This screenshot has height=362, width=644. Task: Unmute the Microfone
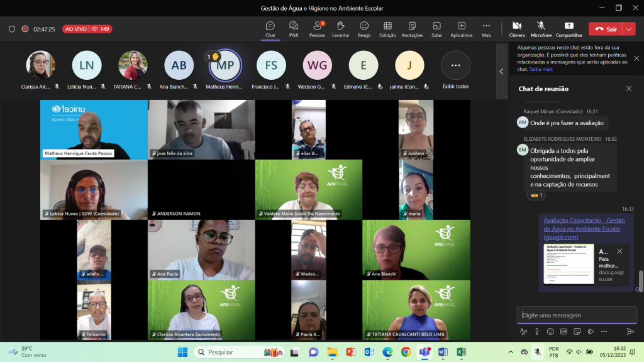pyautogui.click(x=541, y=29)
